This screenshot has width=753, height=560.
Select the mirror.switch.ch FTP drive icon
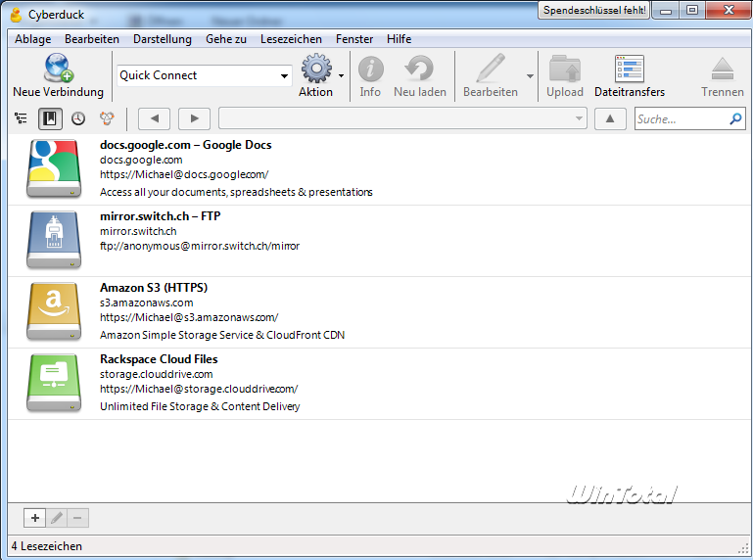(x=54, y=240)
